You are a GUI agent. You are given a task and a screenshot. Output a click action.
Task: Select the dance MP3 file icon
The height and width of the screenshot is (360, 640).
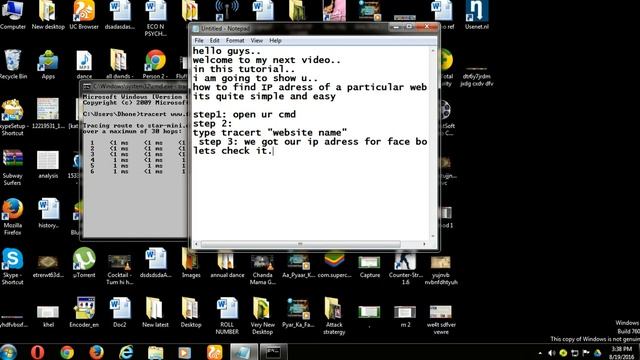tap(84, 64)
